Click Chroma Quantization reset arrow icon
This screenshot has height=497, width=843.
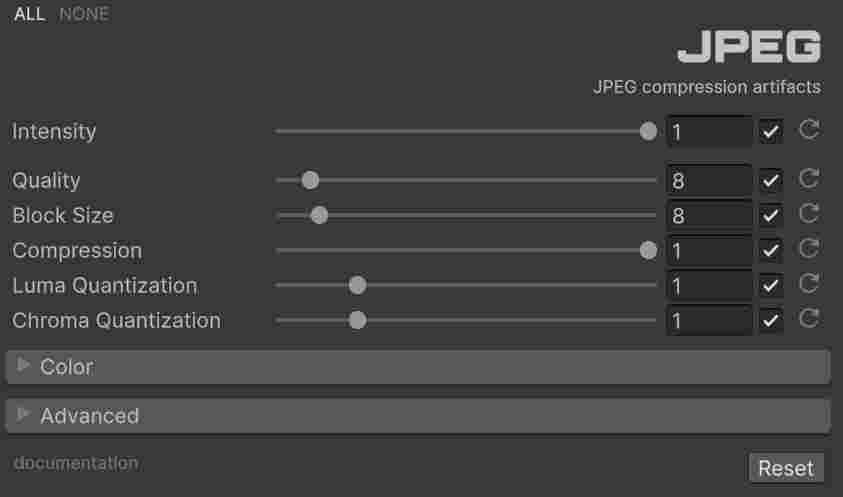pyautogui.click(x=809, y=319)
